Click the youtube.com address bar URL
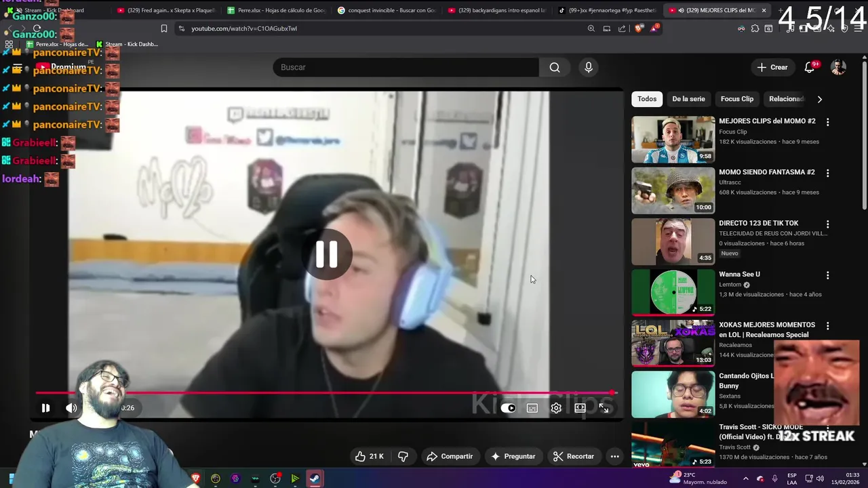 244,28
